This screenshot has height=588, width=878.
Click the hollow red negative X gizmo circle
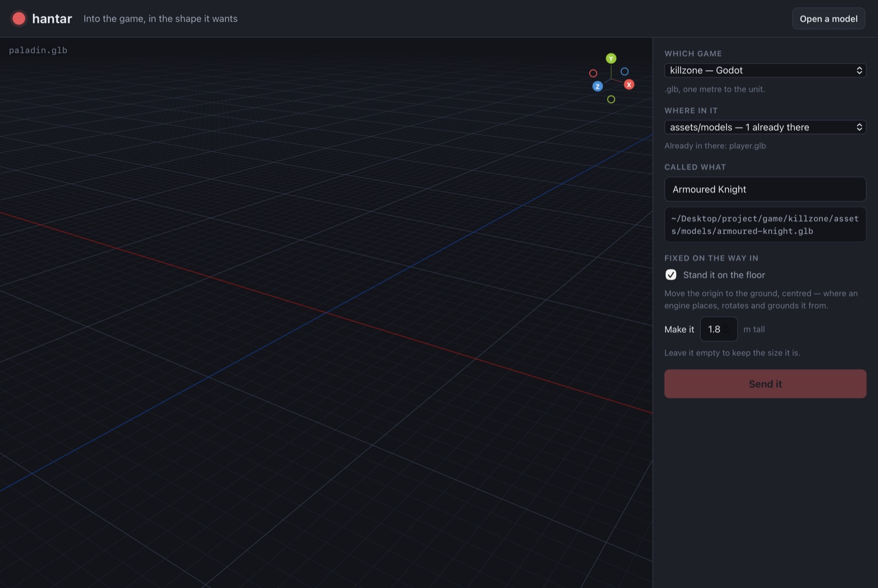(593, 73)
